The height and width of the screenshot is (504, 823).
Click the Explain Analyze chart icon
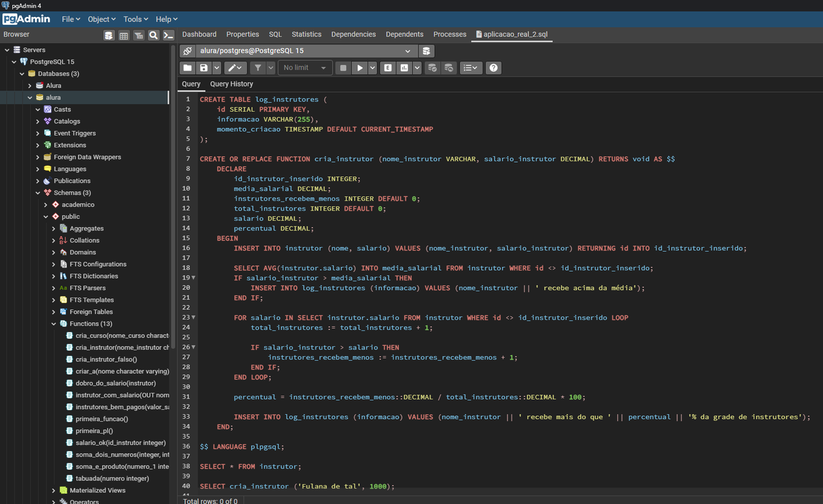(405, 68)
